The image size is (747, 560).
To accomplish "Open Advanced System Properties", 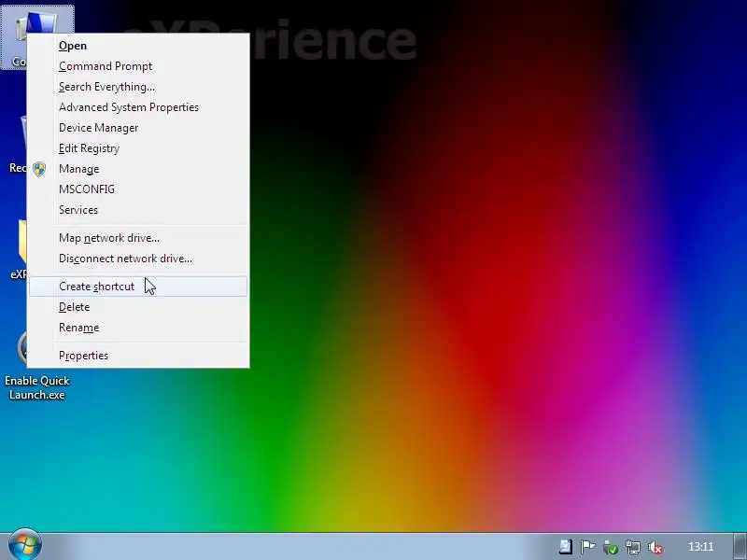I will [x=138, y=107].
